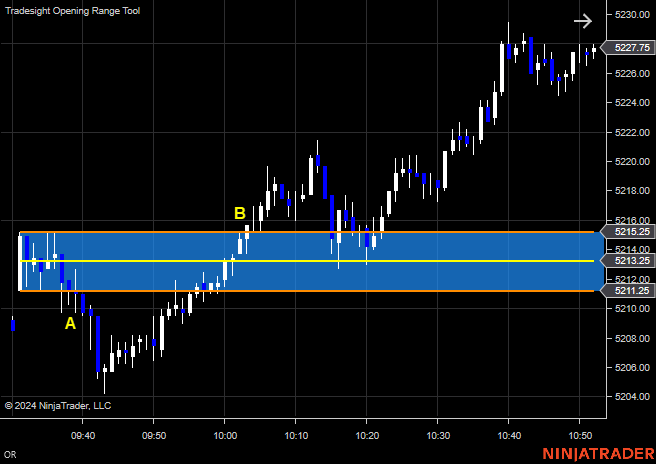Click the Tradesight Opening Range Tool label
This screenshot has height=464, width=656.
(72, 11)
